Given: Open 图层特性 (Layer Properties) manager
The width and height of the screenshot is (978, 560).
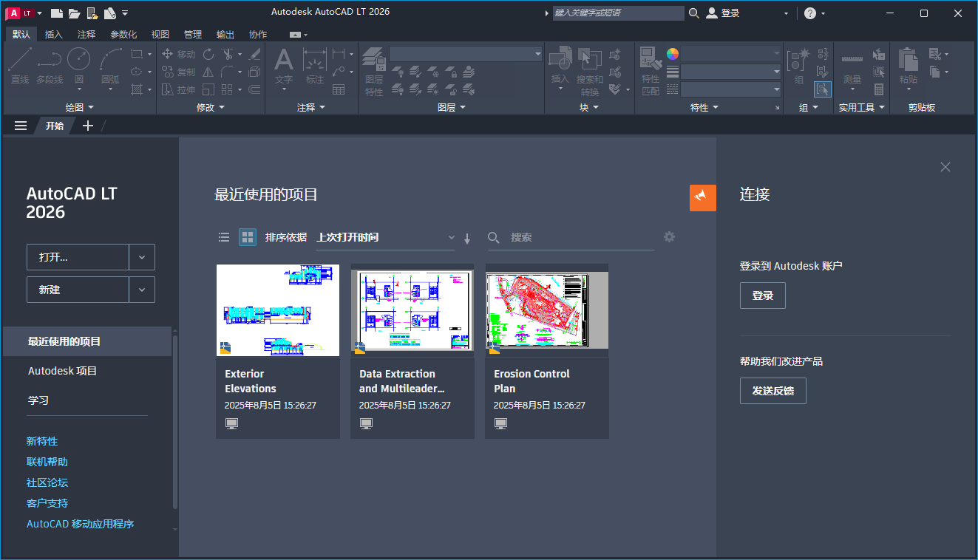Looking at the screenshot, I should [373, 65].
